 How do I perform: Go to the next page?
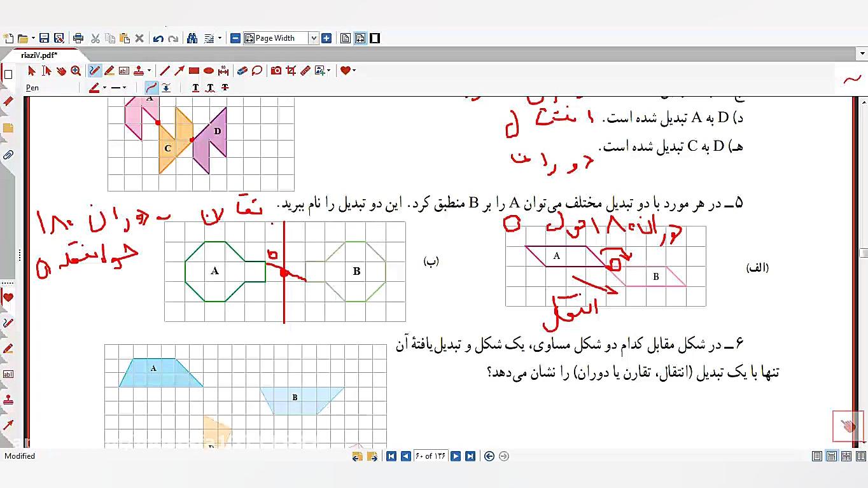[456, 456]
